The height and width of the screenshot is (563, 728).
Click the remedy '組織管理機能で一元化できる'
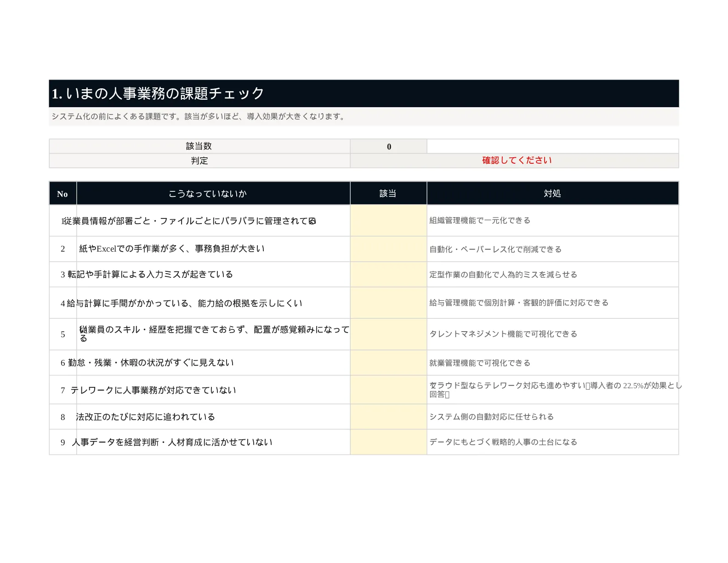[x=480, y=220]
